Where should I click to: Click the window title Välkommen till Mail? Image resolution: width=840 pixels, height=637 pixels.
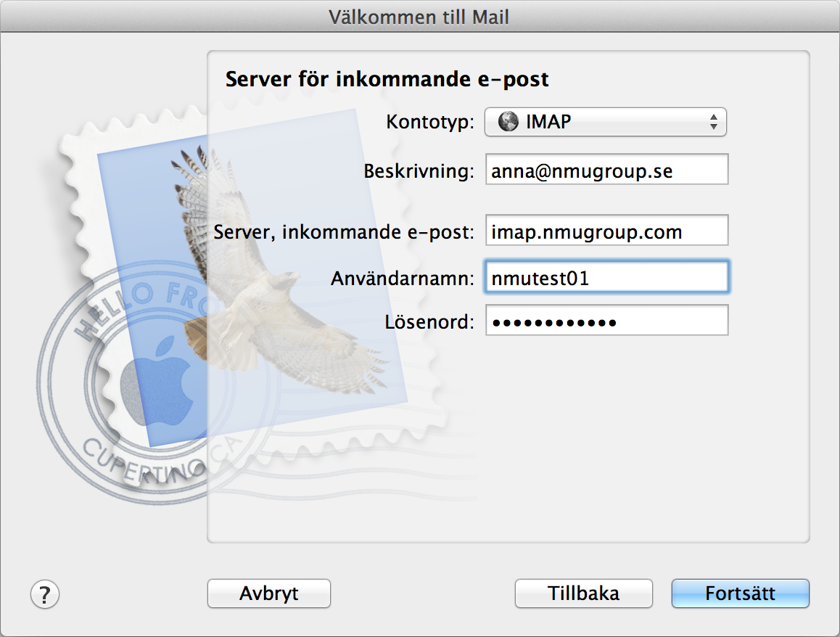point(419,17)
